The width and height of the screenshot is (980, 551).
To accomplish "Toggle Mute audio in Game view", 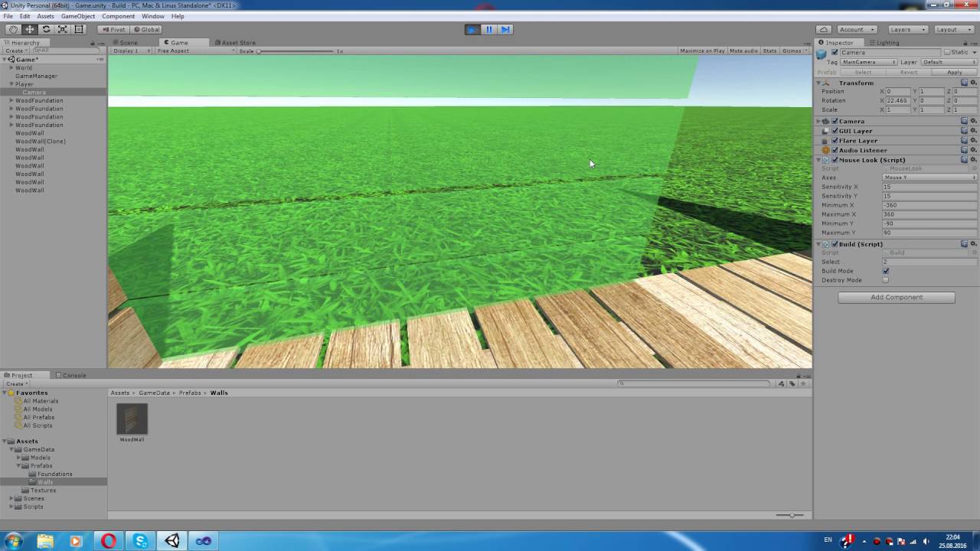I will pyautogui.click(x=743, y=51).
